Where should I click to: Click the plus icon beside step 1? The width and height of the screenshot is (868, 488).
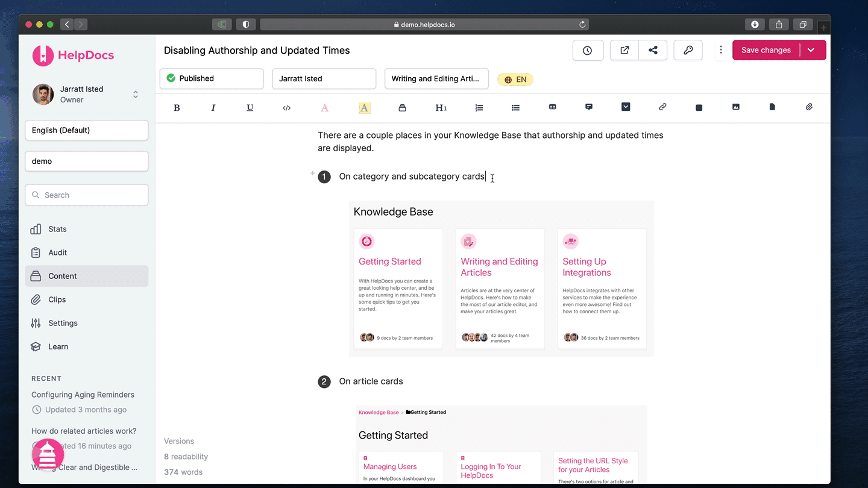pos(313,173)
